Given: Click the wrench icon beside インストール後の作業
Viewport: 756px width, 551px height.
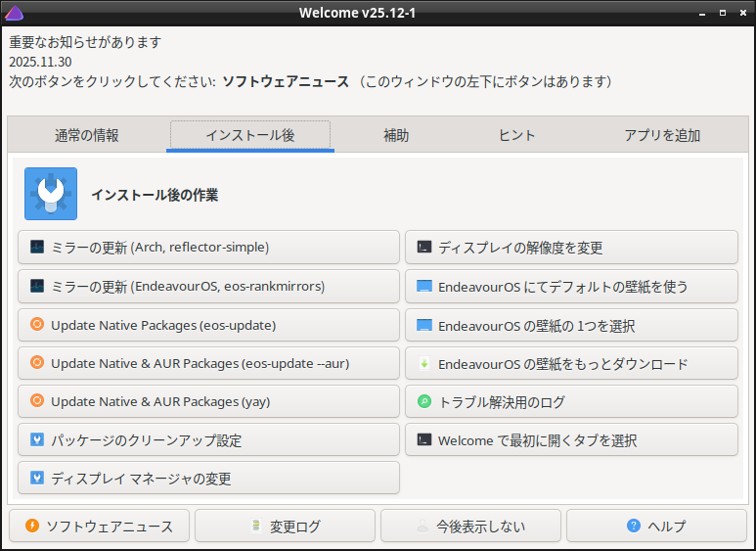Looking at the screenshot, I should pos(51,194).
